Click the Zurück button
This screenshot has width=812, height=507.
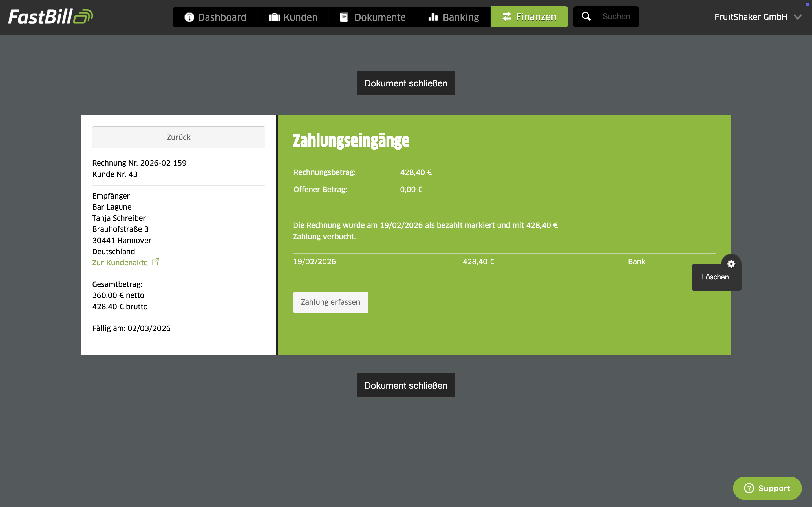point(178,137)
